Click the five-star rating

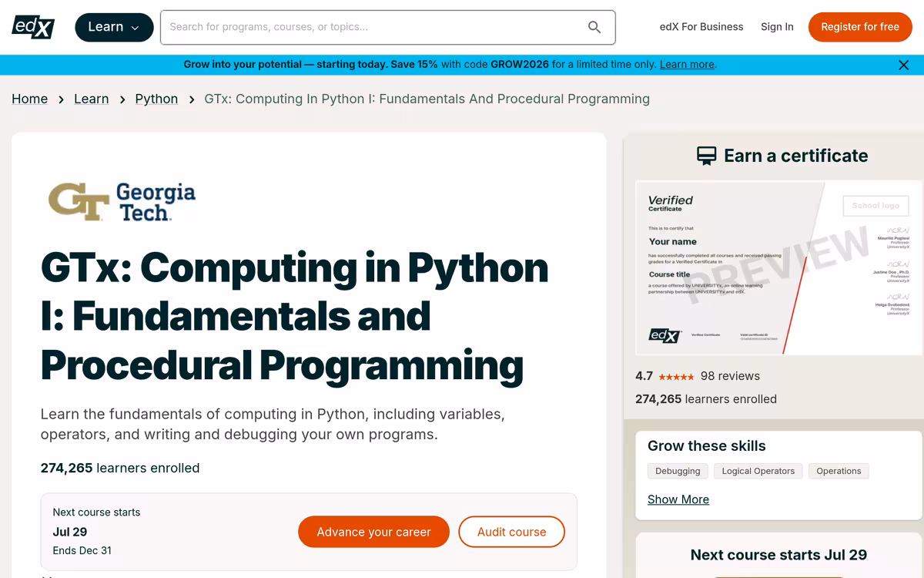tap(677, 377)
